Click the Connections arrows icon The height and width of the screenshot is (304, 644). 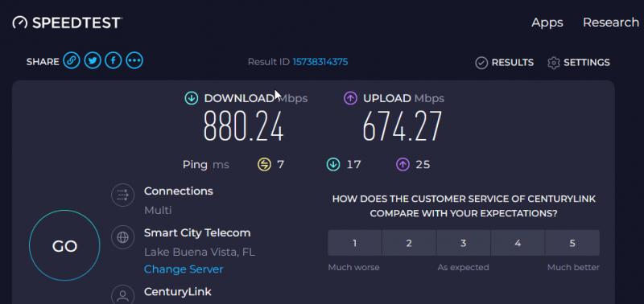tap(122, 195)
